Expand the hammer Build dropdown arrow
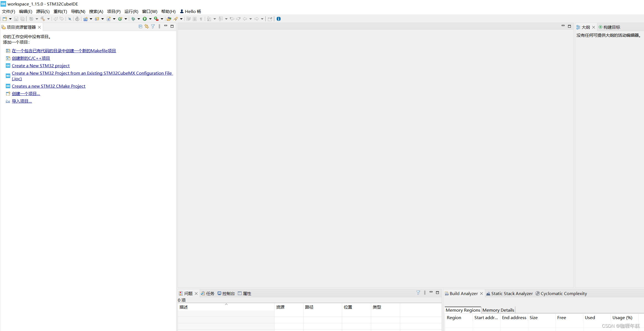Screen dimensions: 644x331 tap(48, 19)
